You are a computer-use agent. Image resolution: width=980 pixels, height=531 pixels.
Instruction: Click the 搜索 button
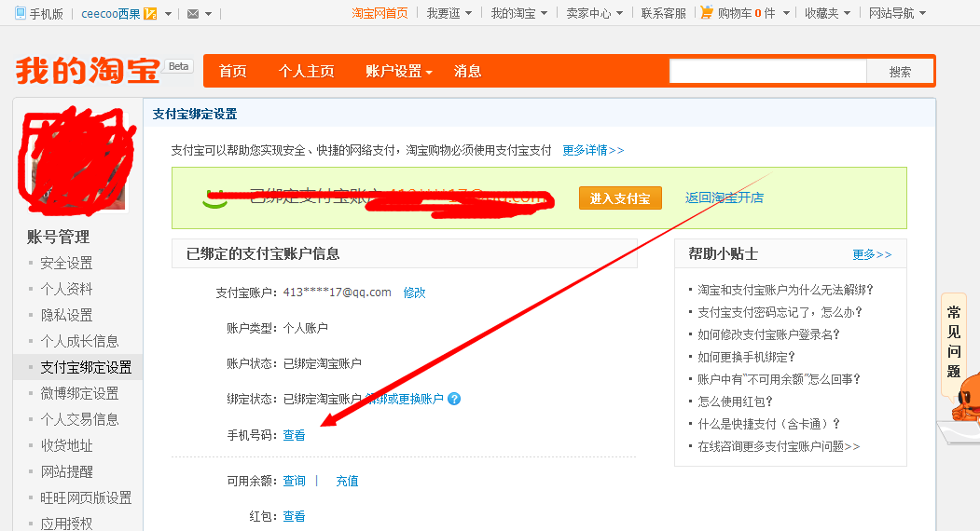tap(900, 72)
